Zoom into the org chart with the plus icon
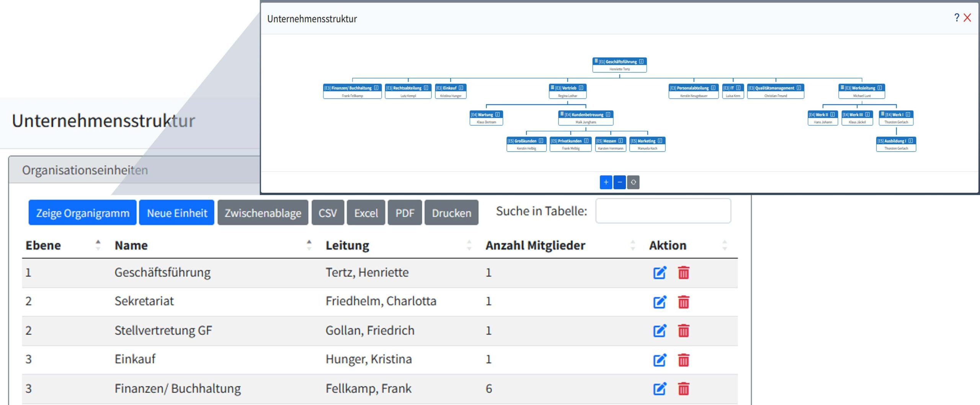The height and width of the screenshot is (405, 980). tap(606, 183)
